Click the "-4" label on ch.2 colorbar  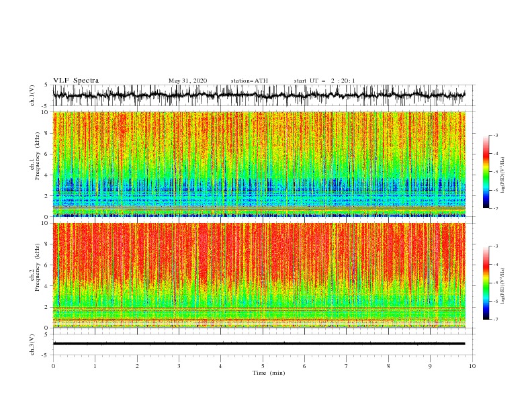pyautogui.click(x=495, y=265)
